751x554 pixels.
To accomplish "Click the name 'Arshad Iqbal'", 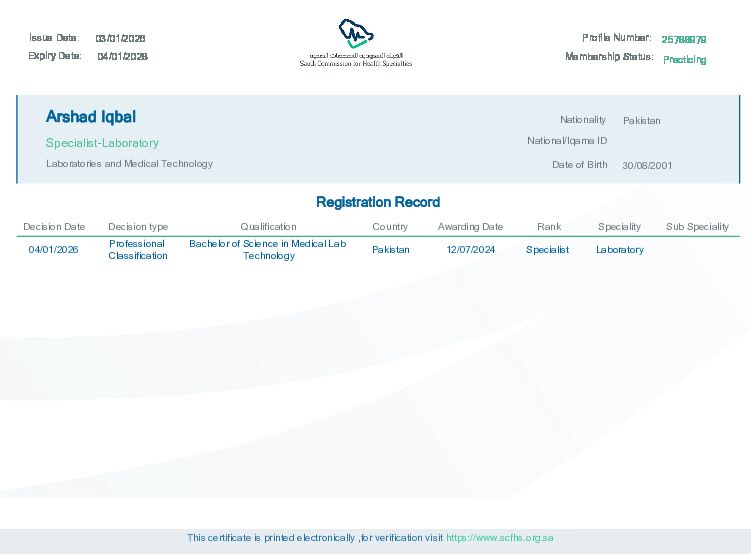I will [91, 117].
